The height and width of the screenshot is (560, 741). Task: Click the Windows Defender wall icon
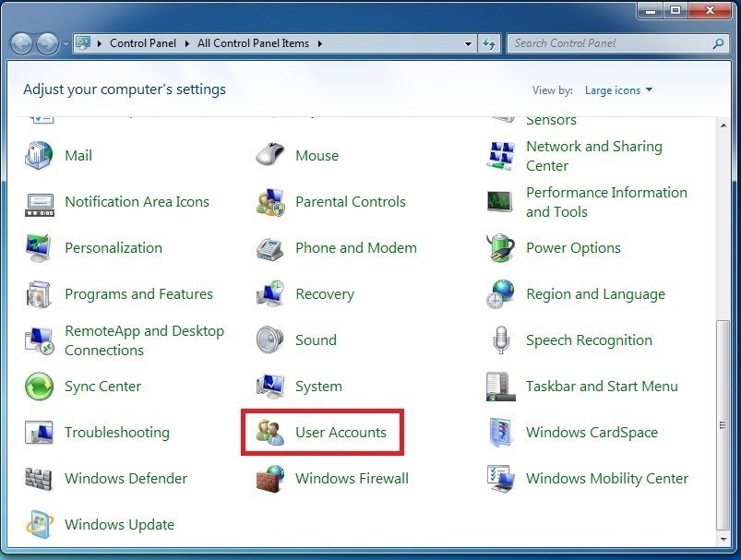click(x=38, y=479)
